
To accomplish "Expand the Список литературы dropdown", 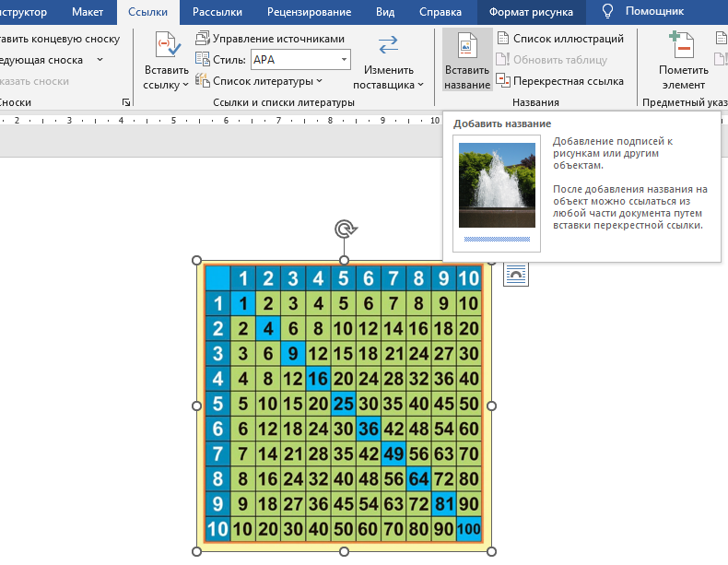I will [265, 81].
